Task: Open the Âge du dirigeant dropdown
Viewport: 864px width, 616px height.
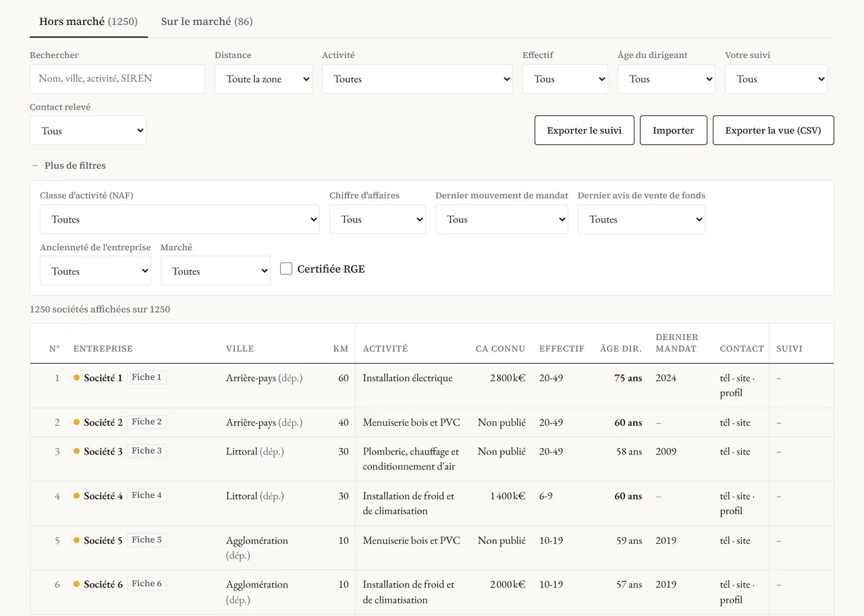Action: (x=666, y=79)
